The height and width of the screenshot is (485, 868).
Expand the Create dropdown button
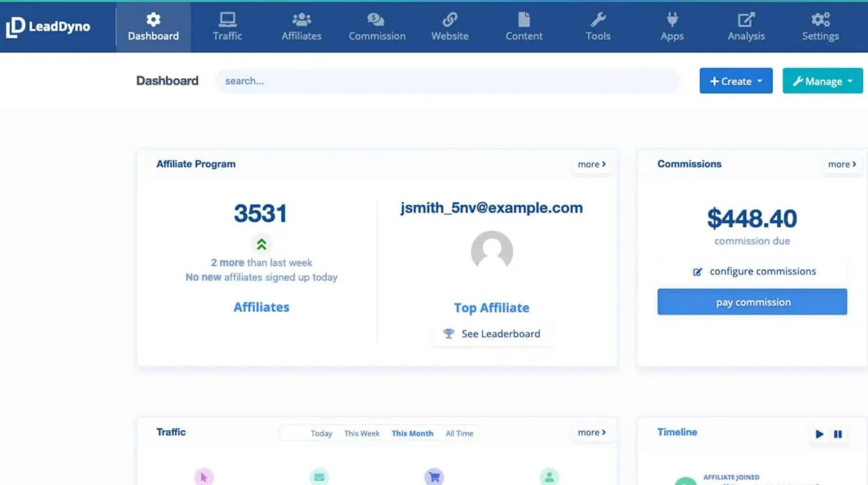coord(736,81)
